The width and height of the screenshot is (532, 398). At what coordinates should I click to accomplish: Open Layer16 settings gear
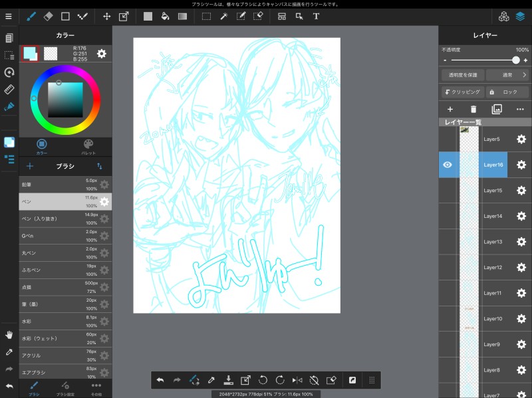pyautogui.click(x=521, y=165)
